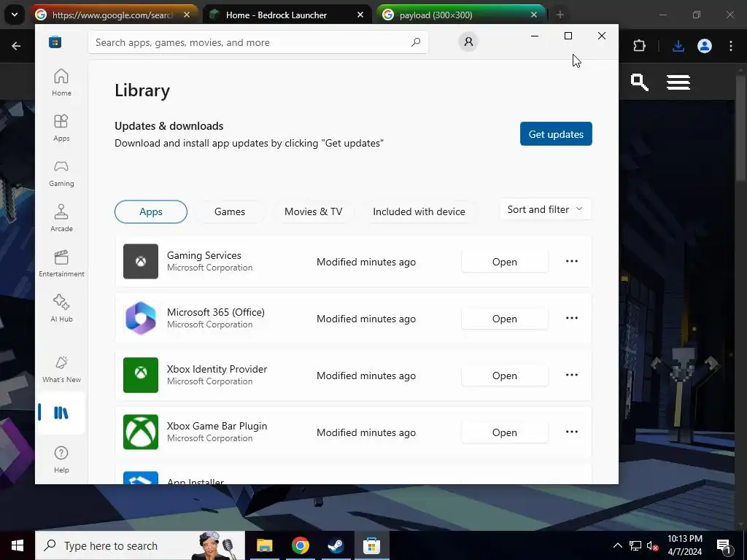Open the Apps section in the sidebar
The height and width of the screenshot is (560, 747).
[61, 128]
